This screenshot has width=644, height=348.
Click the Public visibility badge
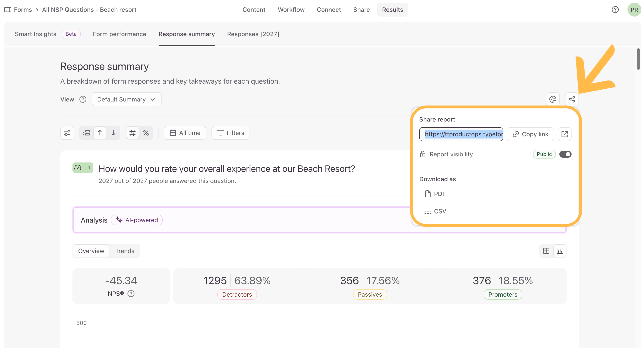544,154
